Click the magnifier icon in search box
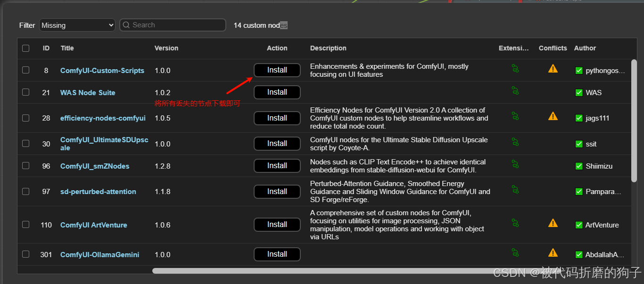644x284 pixels. point(126,25)
